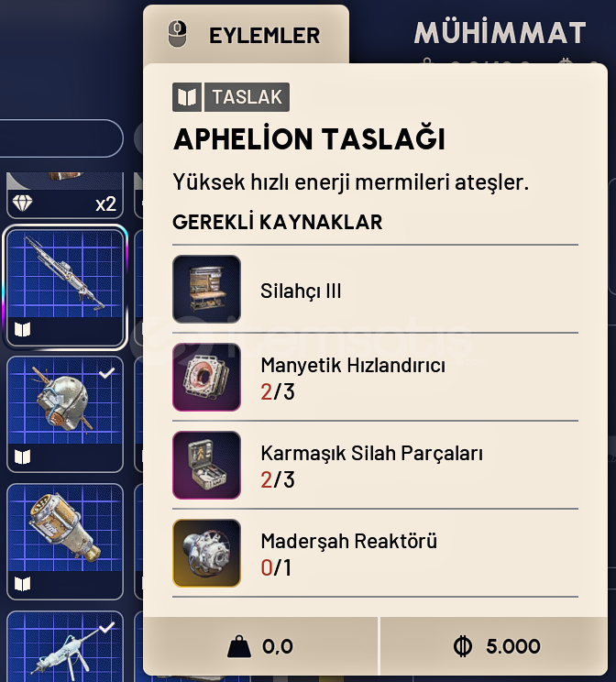Select the Aphelion rifle blueprint slot
The height and width of the screenshot is (682, 616).
(65, 286)
